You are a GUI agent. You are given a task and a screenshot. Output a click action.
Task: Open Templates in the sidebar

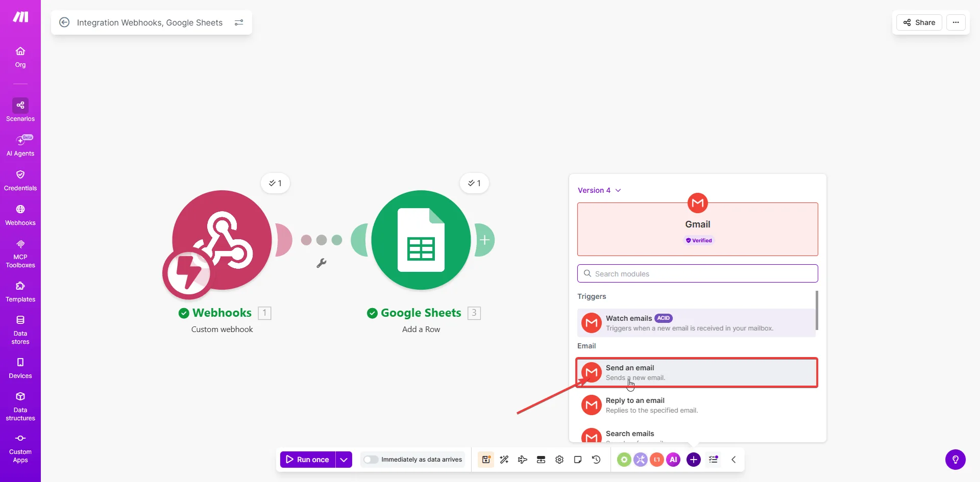click(x=20, y=292)
